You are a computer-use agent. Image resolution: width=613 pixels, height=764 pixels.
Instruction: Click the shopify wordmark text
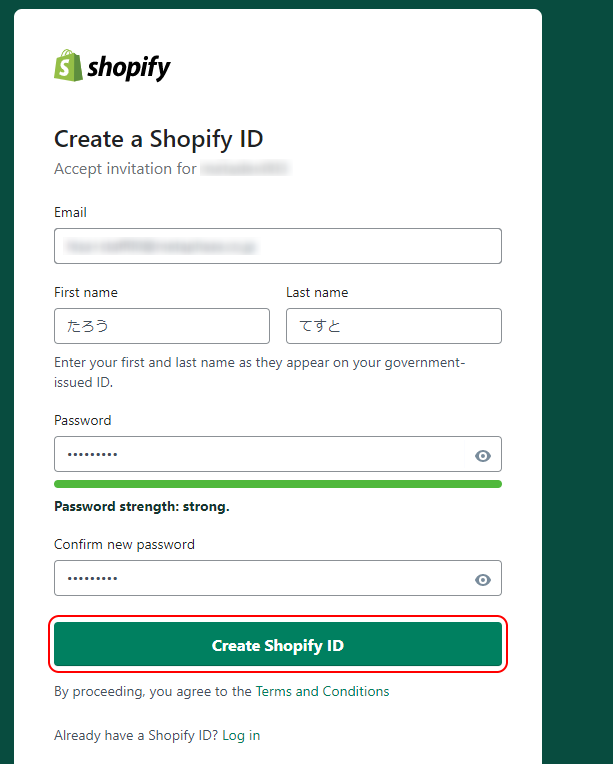129,68
